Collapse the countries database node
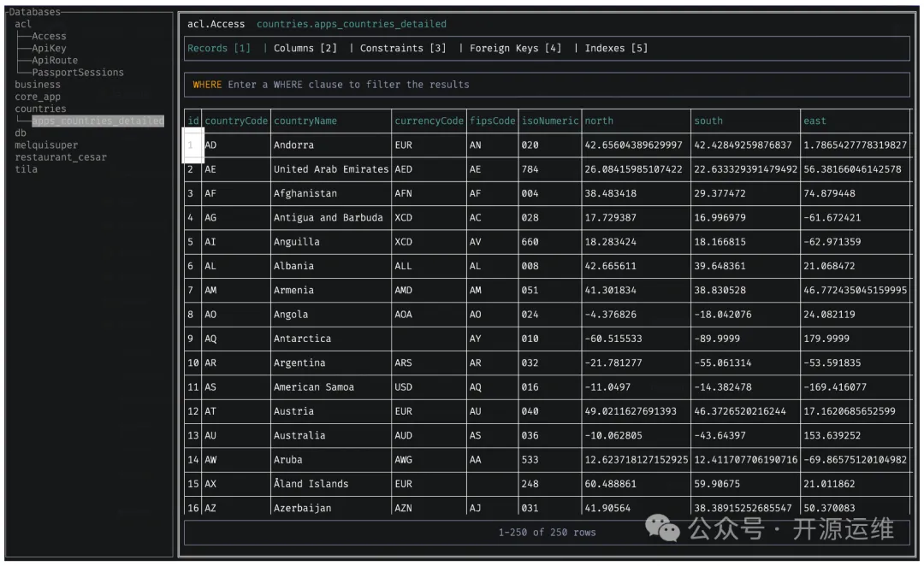Screen dimensions: 924x566 pos(40,109)
